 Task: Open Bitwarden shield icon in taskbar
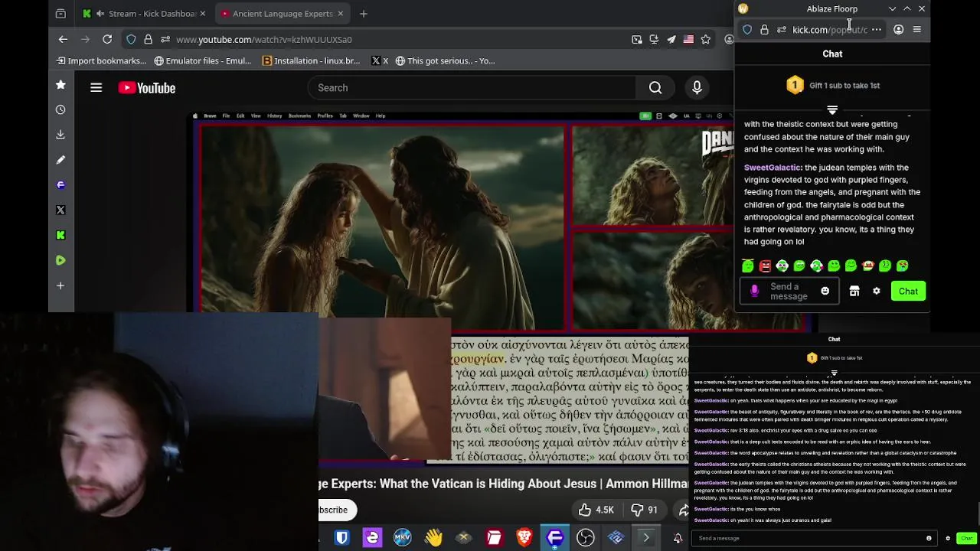pyautogui.click(x=341, y=538)
